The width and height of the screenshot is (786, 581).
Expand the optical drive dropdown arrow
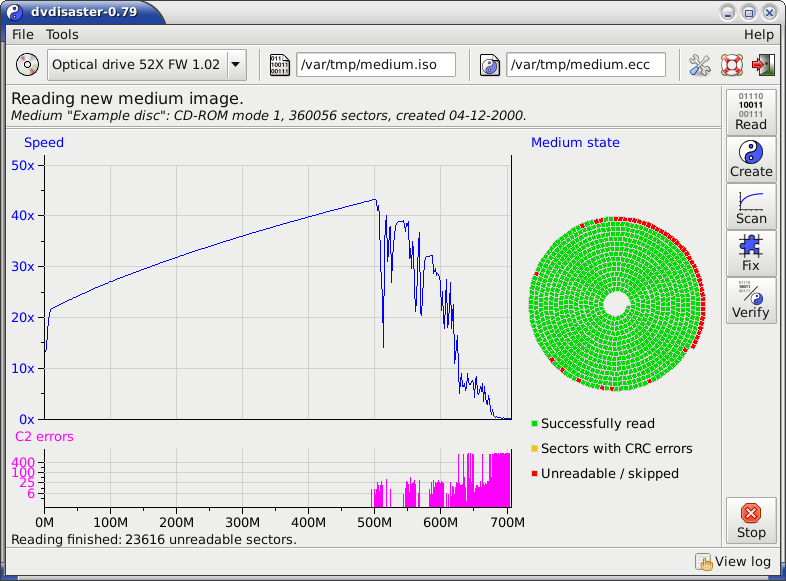[236, 66]
